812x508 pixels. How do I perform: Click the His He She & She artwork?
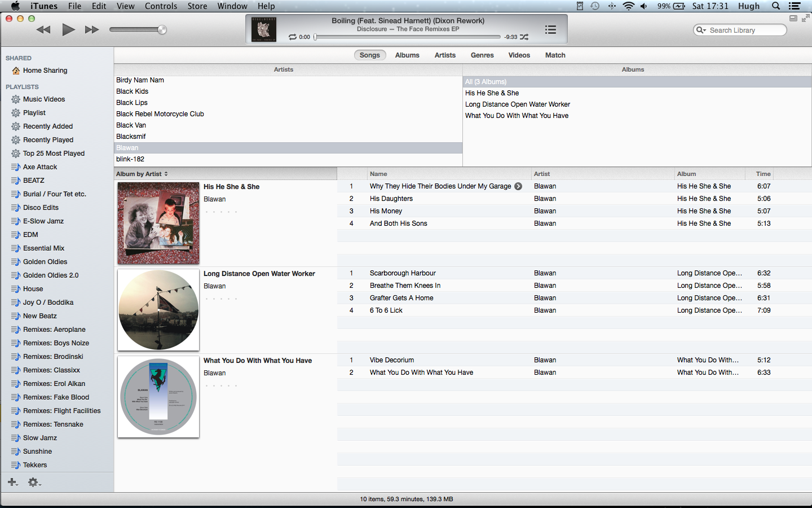(158, 223)
